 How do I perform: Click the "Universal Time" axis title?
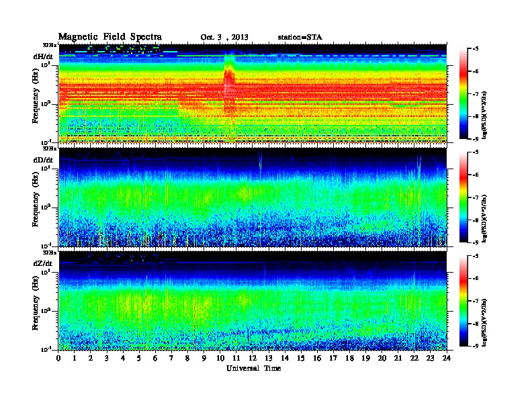point(253,368)
